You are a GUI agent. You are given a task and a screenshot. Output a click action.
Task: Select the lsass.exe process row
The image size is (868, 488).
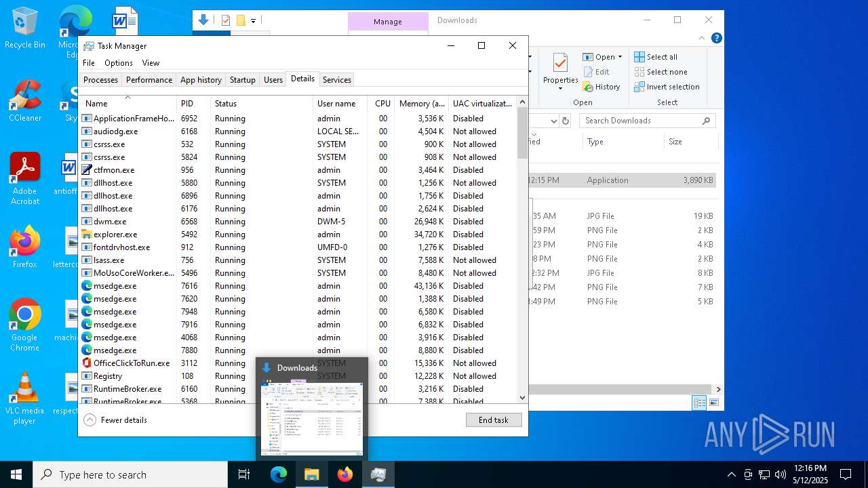click(x=298, y=260)
